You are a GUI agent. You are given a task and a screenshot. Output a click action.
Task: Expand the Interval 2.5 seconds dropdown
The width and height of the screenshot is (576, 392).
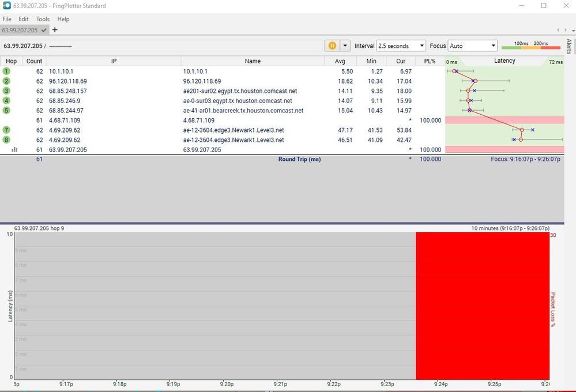(x=401, y=46)
